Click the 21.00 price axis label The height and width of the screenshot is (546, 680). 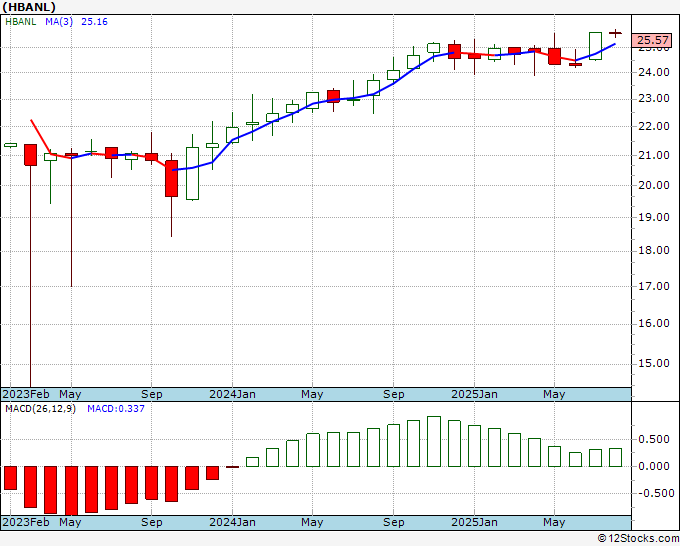[654, 155]
